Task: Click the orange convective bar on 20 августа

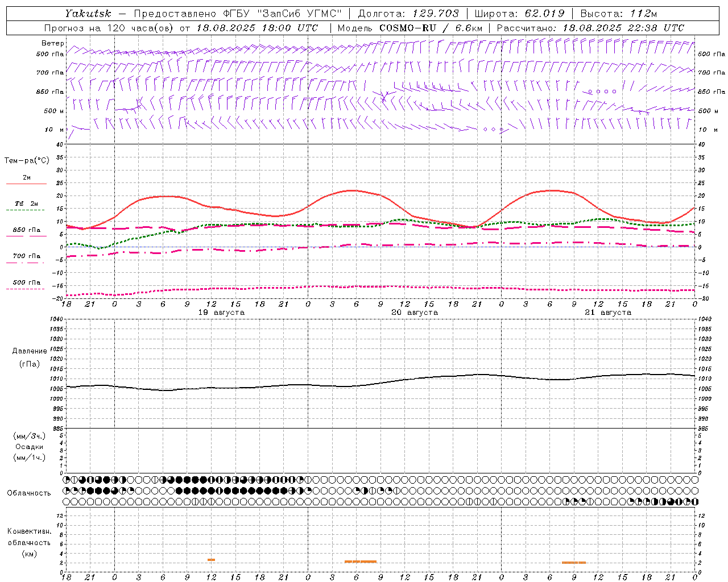Action: pos(361,562)
